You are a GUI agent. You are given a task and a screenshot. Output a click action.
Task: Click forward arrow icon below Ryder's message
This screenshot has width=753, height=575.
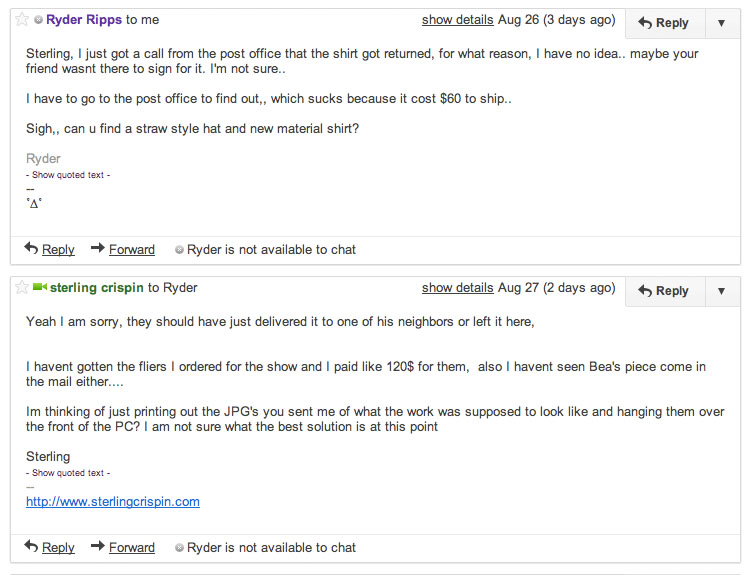pos(98,248)
